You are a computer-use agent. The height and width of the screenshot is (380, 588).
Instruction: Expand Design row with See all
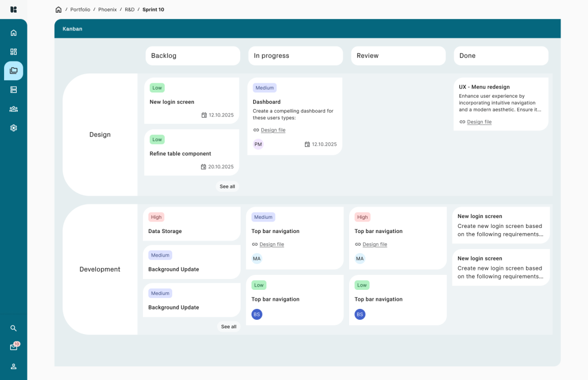pyautogui.click(x=227, y=187)
